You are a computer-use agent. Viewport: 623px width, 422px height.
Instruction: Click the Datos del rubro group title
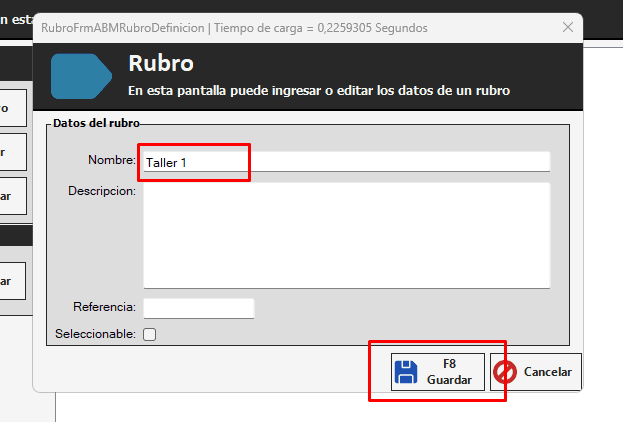tap(95, 123)
